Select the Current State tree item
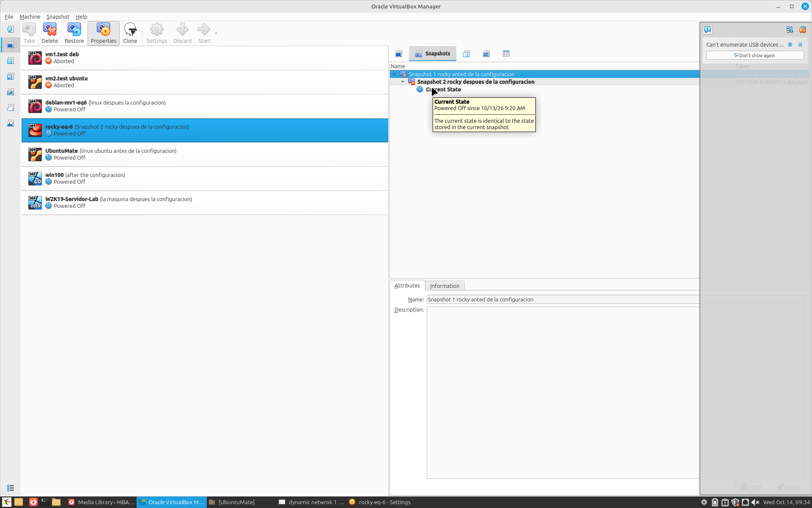The height and width of the screenshot is (508, 812). pyautogui.click(x=443, y=89)
